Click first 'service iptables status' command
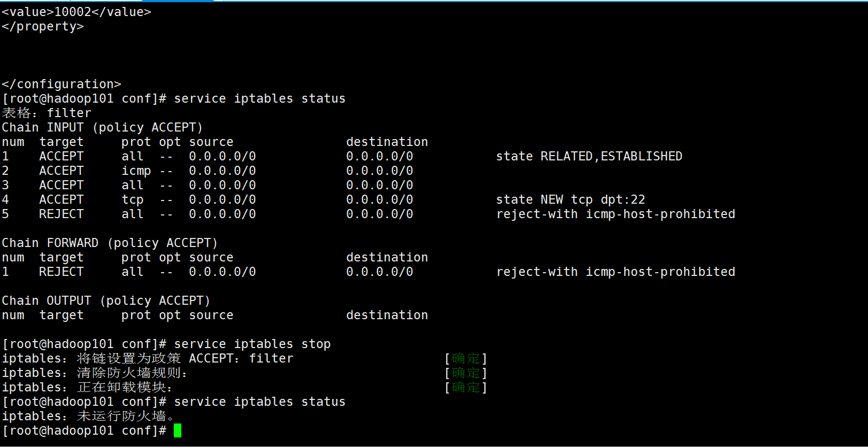 (260, 98)
